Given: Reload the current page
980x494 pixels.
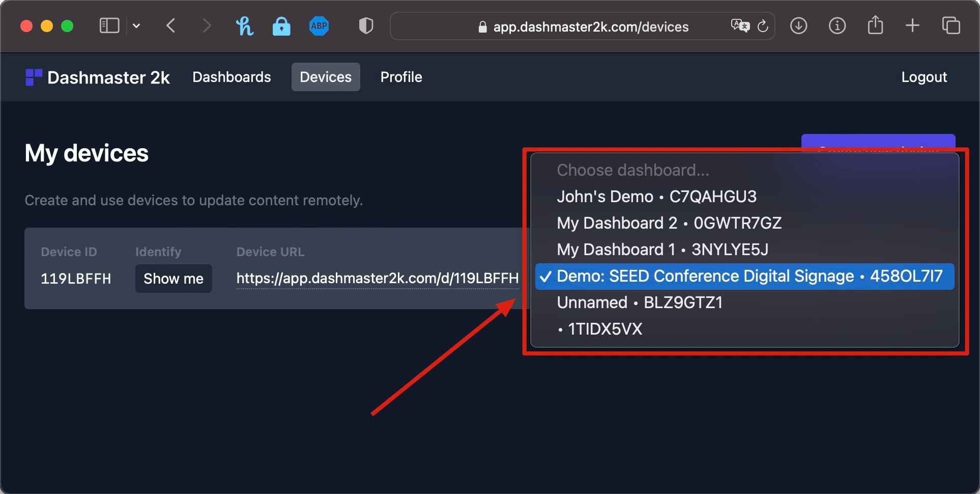Looking at the screenshot, I should tap(763, 26).
